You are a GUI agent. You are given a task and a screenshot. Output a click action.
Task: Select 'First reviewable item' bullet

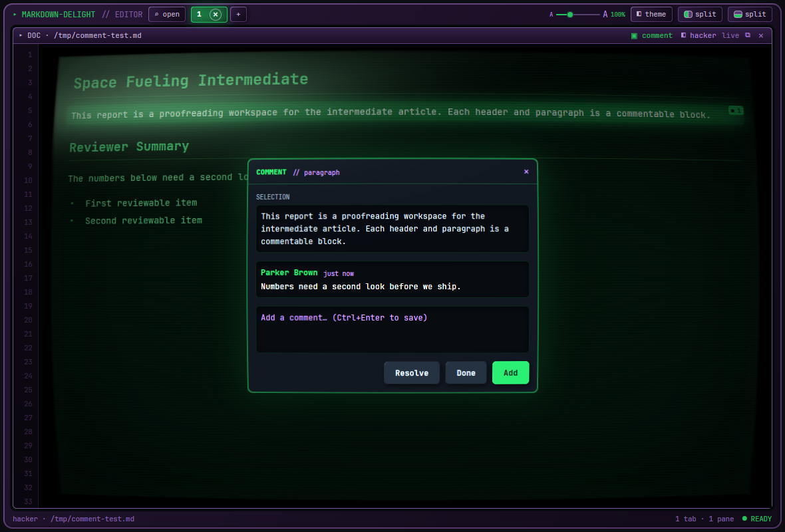140,203
